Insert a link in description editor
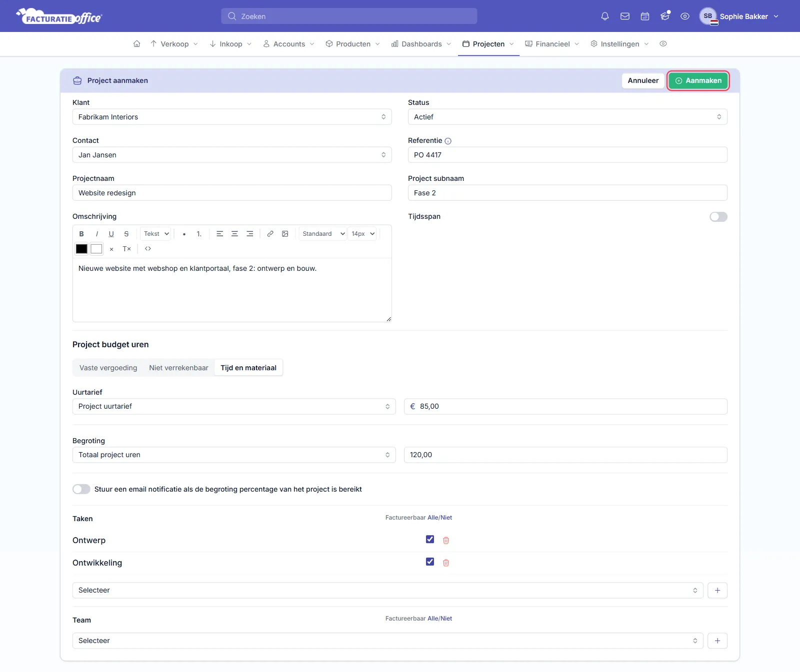Viewport: 800px width, 672px height. (270, 234)
